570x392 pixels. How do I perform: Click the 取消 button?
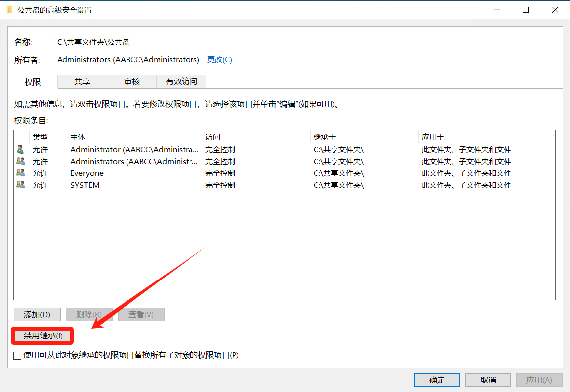click(x=488, y=380)
